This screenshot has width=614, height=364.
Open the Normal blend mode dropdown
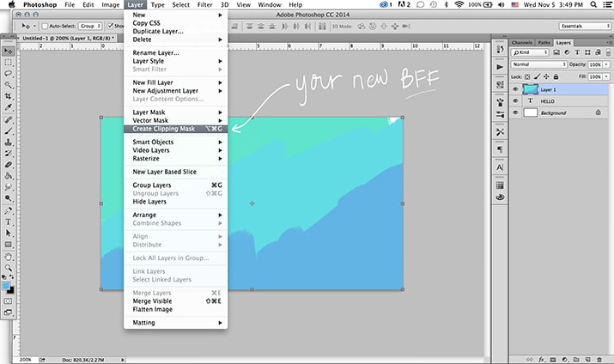tap(538, 64)
